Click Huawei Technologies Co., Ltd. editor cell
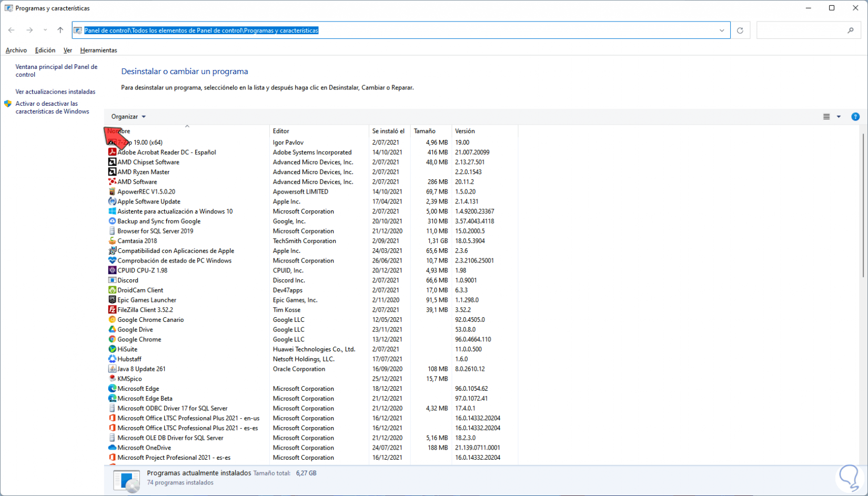 pos(314,349)
